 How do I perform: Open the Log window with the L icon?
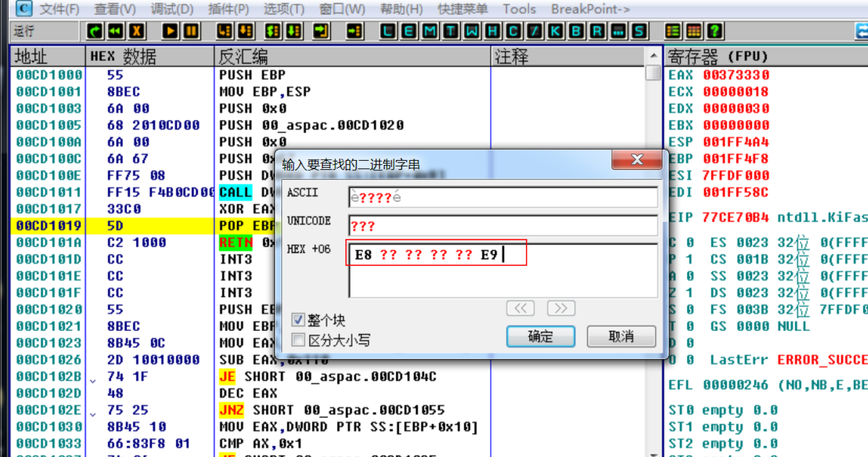(x=388, y=31)
